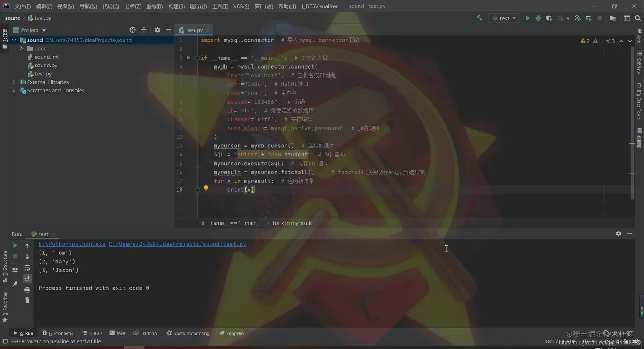Open the HDF5Visualizer menu

(x=319, y=6)
